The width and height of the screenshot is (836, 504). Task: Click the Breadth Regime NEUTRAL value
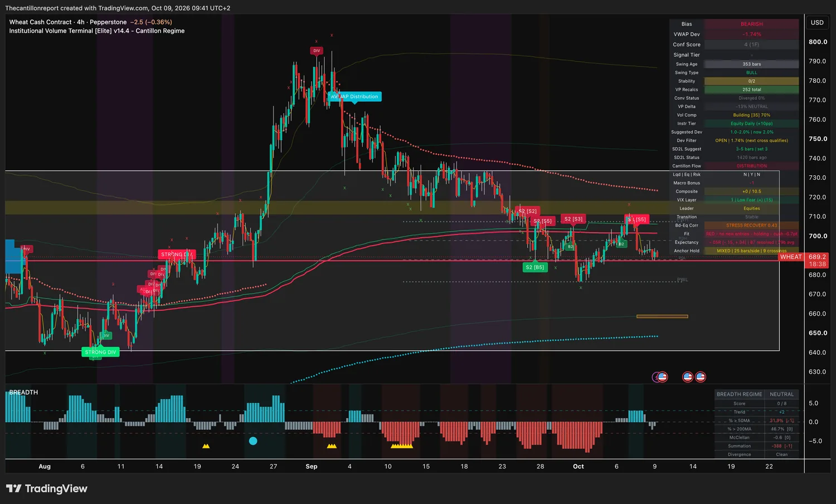pos(782,394)
